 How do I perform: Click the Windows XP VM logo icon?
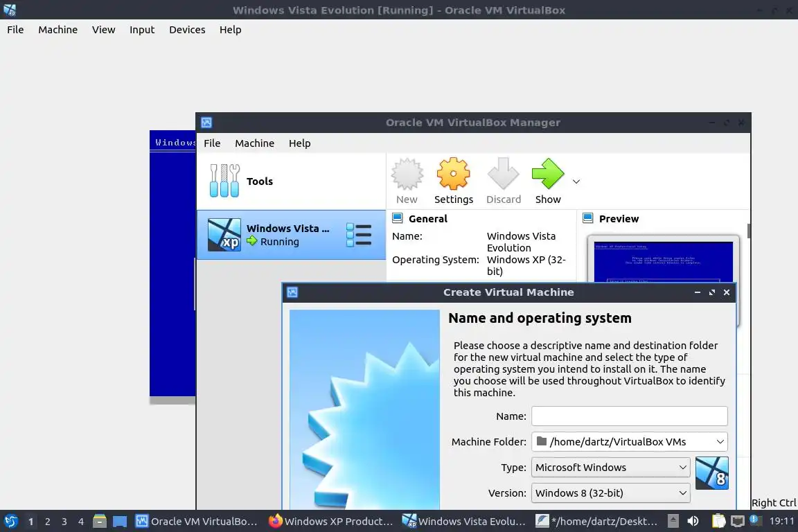[224, 235]
